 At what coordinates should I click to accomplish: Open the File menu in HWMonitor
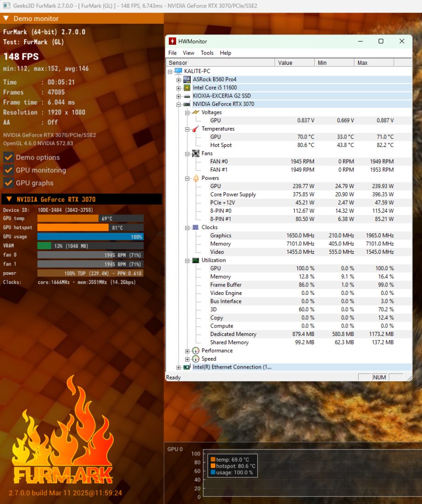173,53
